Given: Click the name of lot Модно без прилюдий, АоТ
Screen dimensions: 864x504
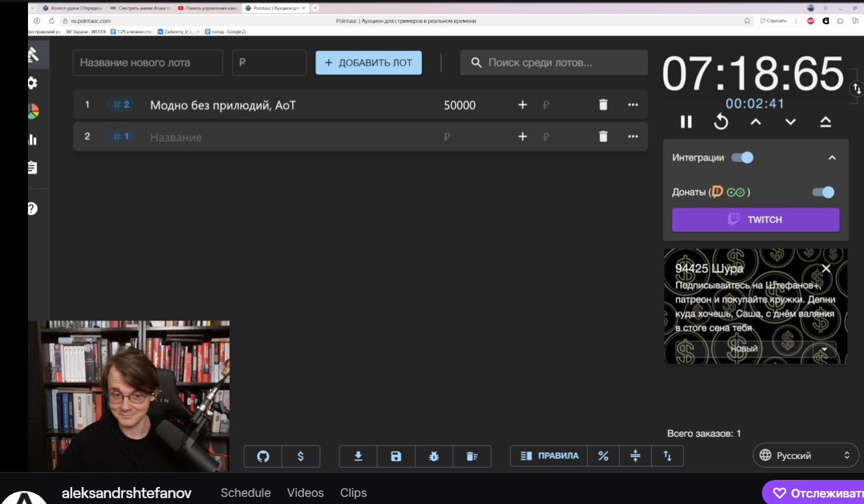Looking at the screenshot, I should point(223,105).
